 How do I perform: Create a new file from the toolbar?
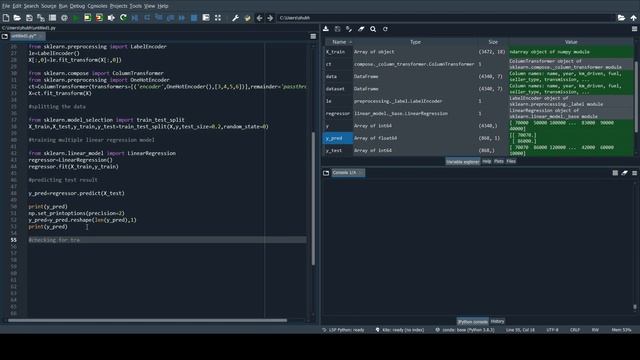[x=6, y=18]
